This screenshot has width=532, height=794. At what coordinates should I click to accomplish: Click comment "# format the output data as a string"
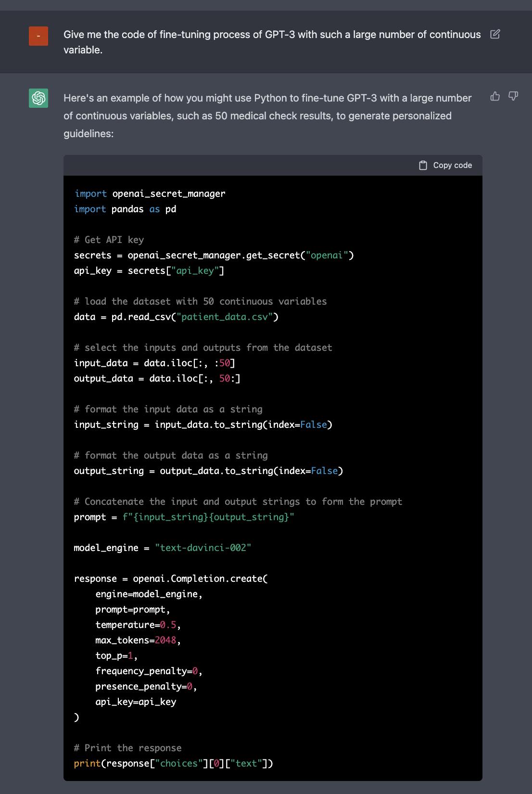click(x=171, y=455)
